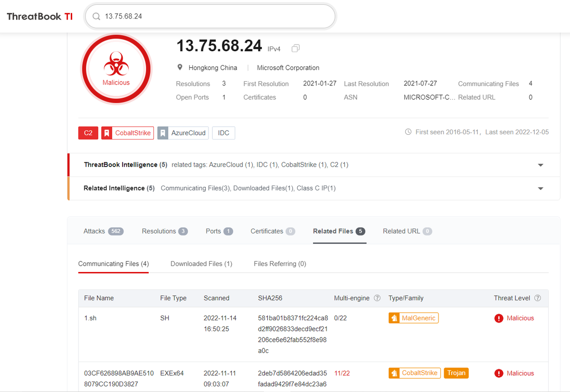Open the Attacks tab

104,231
